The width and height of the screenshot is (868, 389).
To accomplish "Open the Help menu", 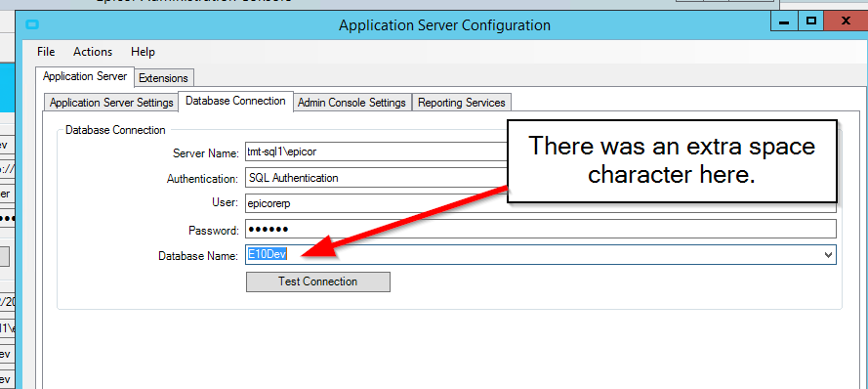I will pyautogui.click(x=143, y=52).
